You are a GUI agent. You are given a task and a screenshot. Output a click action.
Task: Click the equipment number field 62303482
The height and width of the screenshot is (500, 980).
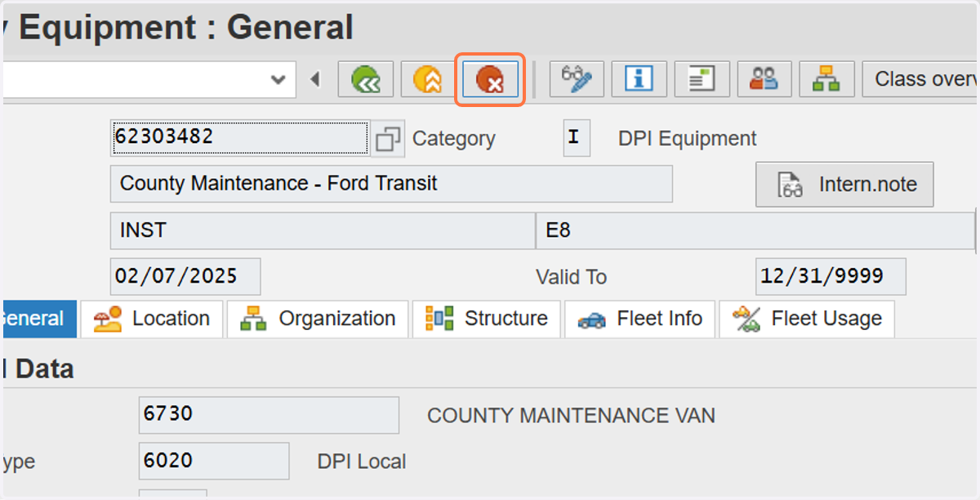[x=240, y=137]
